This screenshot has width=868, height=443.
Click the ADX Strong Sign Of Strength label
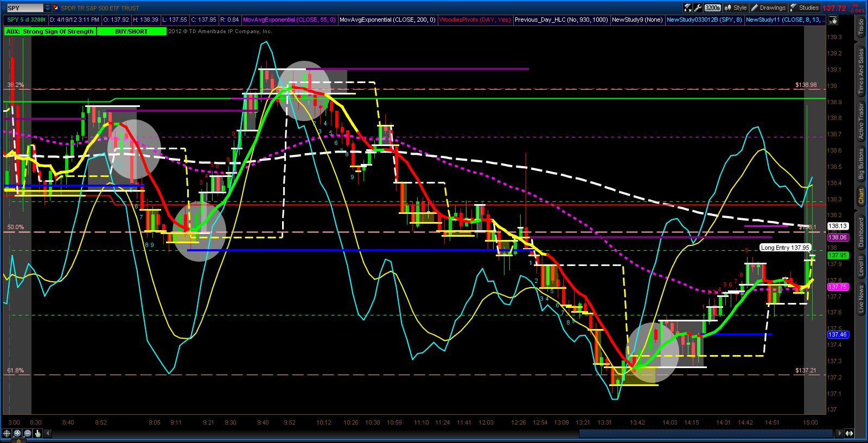[x=50, y=31]
